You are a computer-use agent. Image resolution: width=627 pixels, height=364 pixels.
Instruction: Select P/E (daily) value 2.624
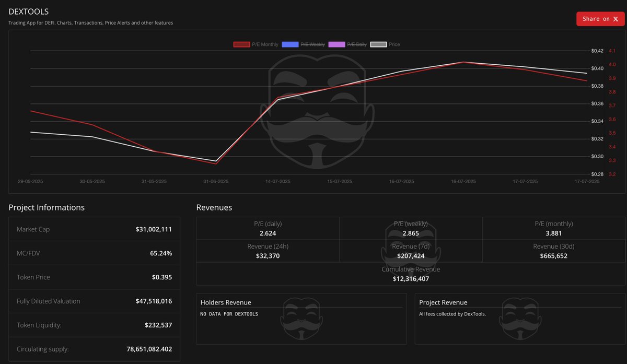point(268,233)
